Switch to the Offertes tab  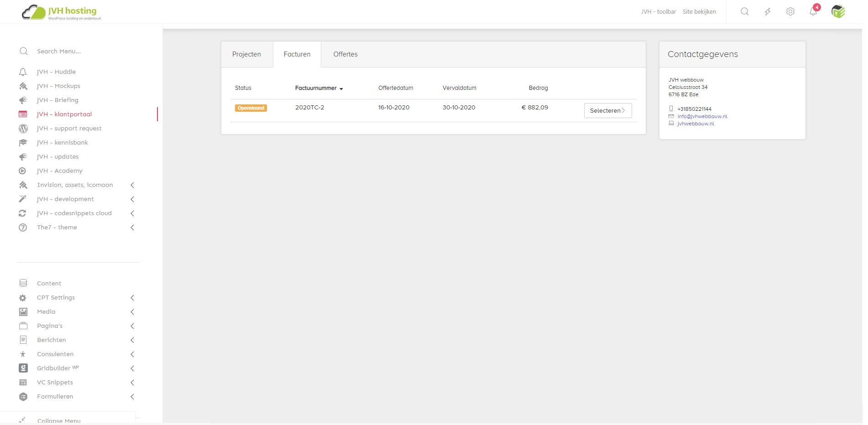(345, 54)
